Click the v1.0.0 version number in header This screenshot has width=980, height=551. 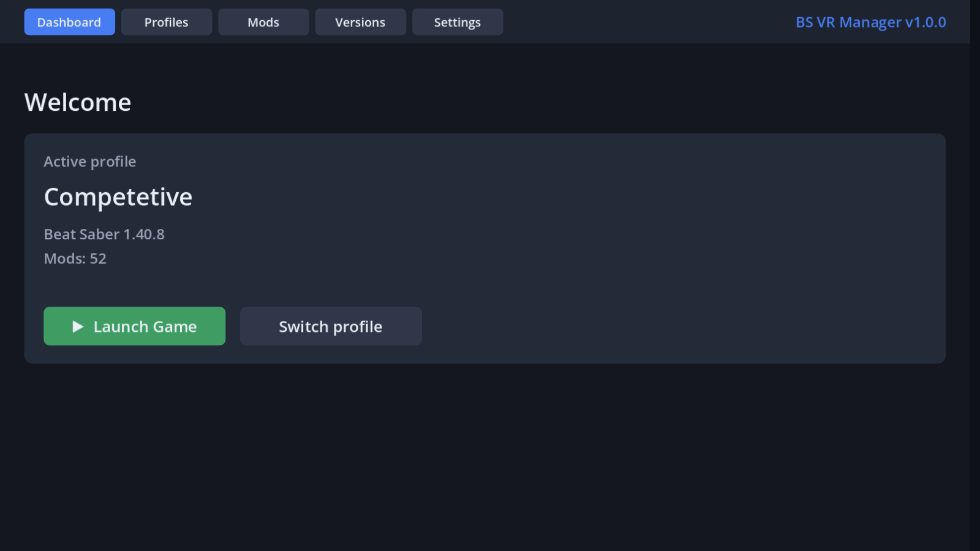pyautogui.click(x=925, y=22)
